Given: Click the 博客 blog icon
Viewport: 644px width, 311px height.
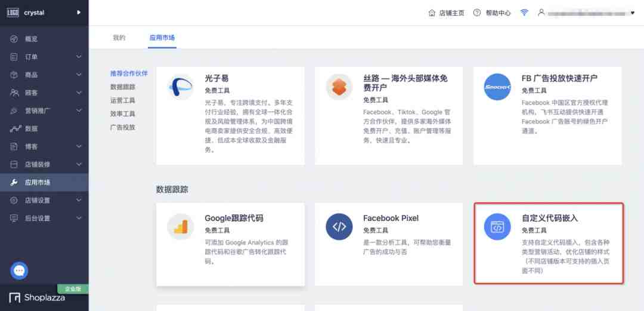Looking at the screenshot, I should [14, 146].
